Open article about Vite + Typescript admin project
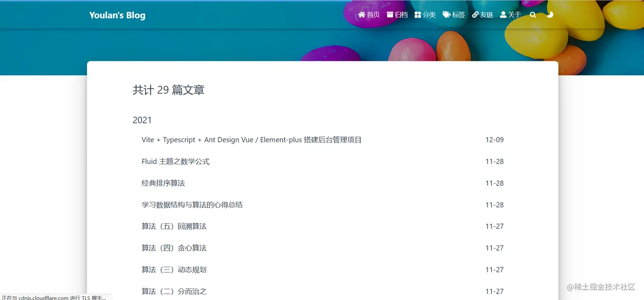Image resolution: width=644 pixels, height=300 pixels. [x=251, y=140]
